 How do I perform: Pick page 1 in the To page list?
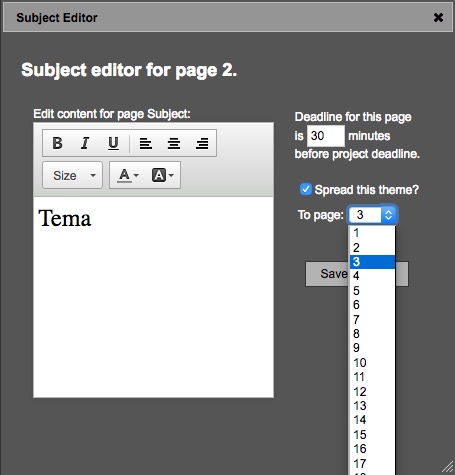tap(372, 233)
